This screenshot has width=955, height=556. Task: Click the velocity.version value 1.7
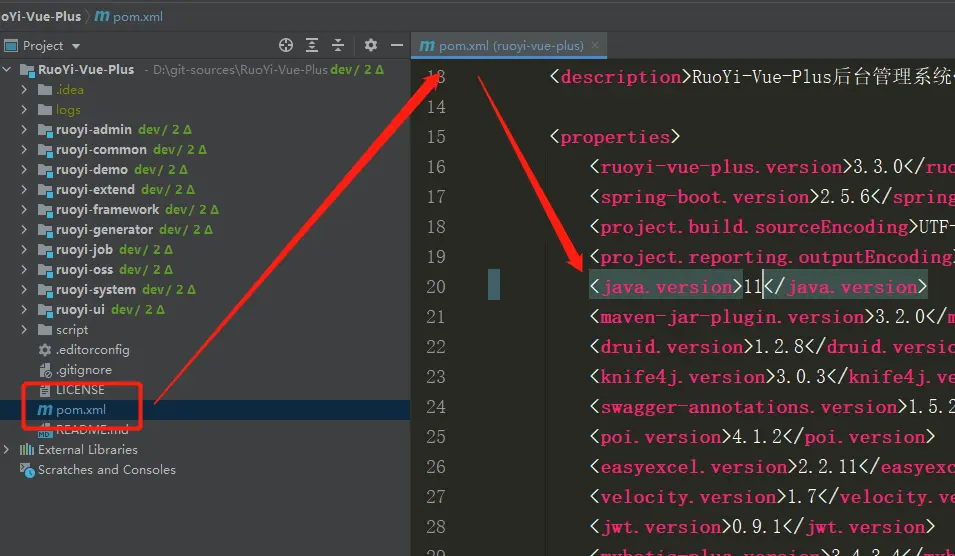coord(802,497)
